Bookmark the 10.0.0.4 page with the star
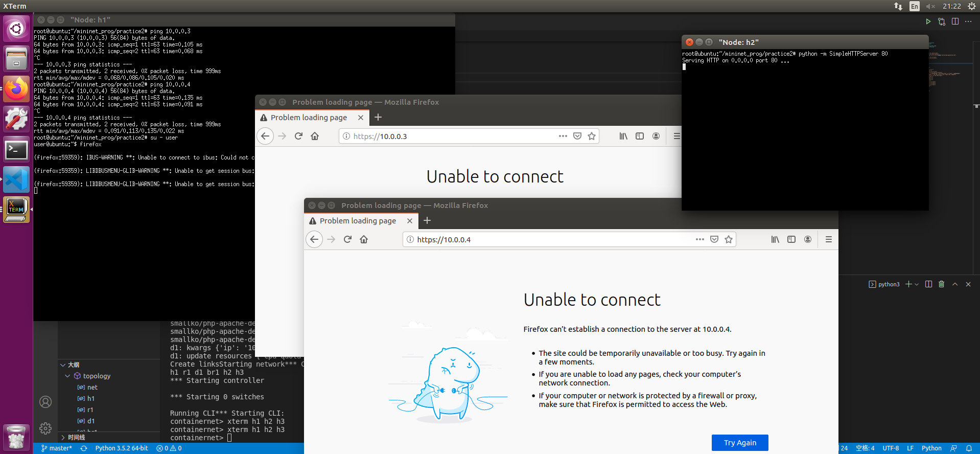This screenshot has height=454, width=980. pos(729,239)
